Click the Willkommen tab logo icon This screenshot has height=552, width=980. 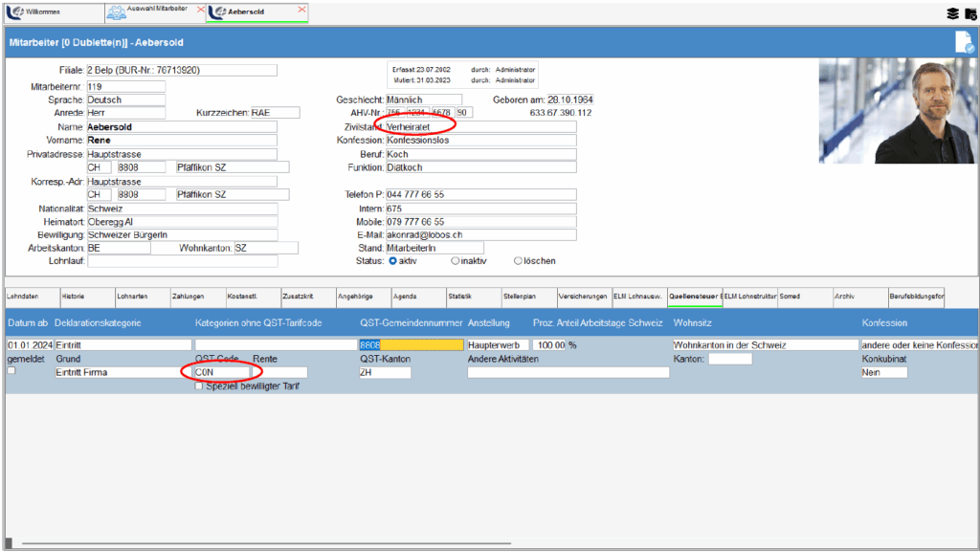[14, 12]
